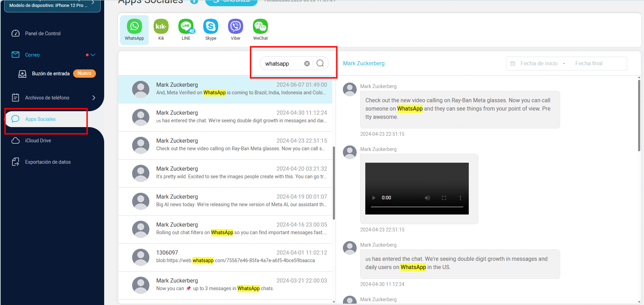Open the message dated 2024-04-23 22:51:15 in list
The image size is (644, 305).
pos(225,145)
